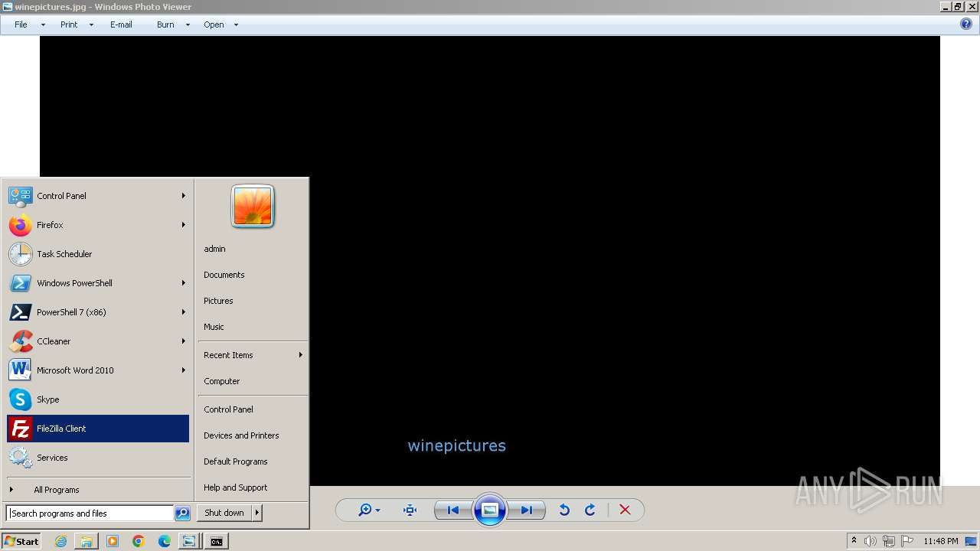
Task: Open command prompt taskbar button
Action: click(217, 541)
